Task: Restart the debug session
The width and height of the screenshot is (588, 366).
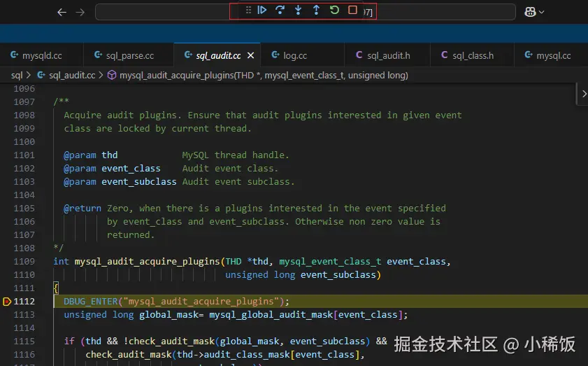Action: point(334,10)
